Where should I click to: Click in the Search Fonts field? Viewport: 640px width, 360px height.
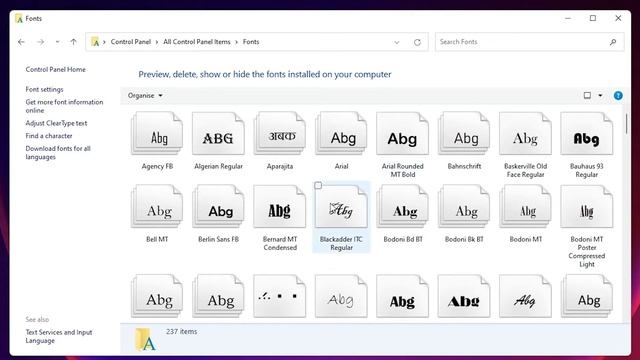(530, 42)
